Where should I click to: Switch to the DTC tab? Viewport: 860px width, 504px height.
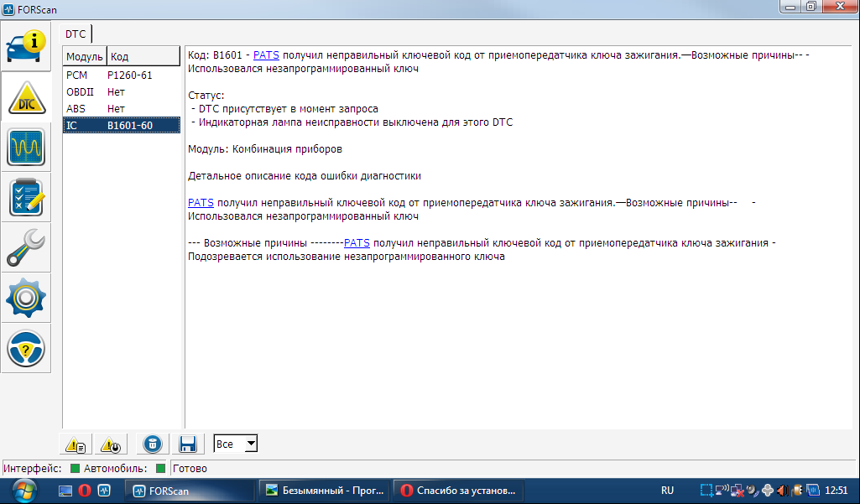pos(76,34)
